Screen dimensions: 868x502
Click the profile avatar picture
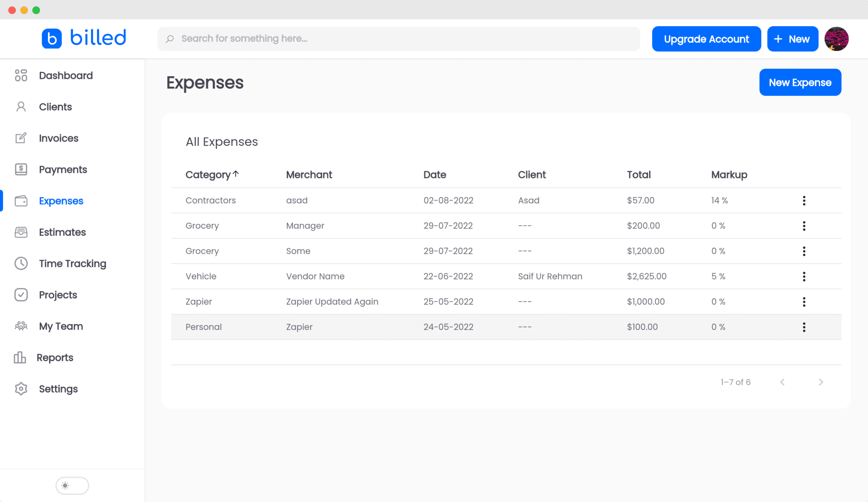pos(837,39)
